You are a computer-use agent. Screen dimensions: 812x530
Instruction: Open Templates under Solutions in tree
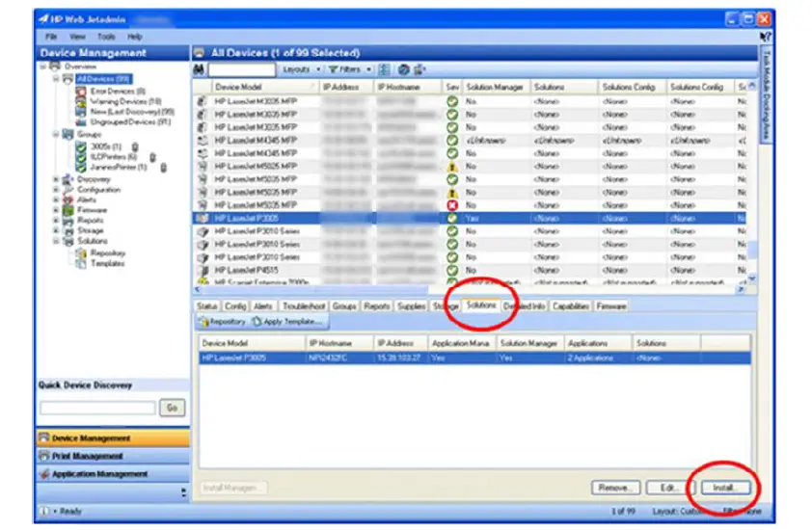[107, 263]
